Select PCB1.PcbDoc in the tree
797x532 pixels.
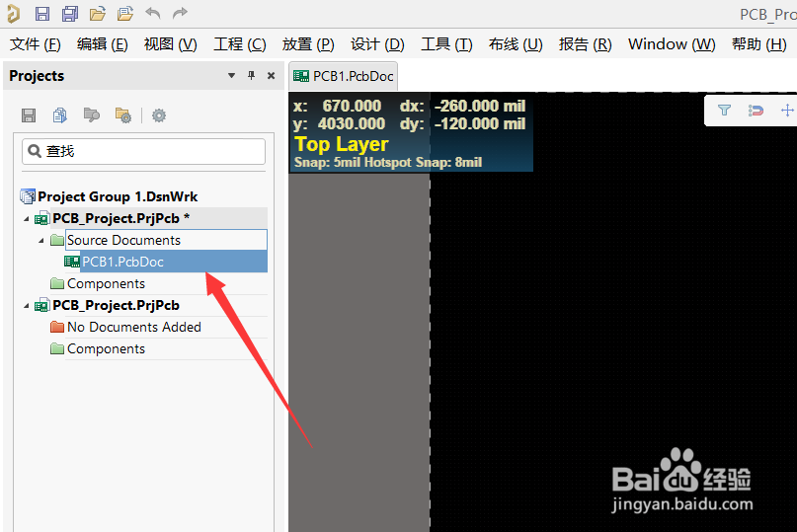(122, 262)
